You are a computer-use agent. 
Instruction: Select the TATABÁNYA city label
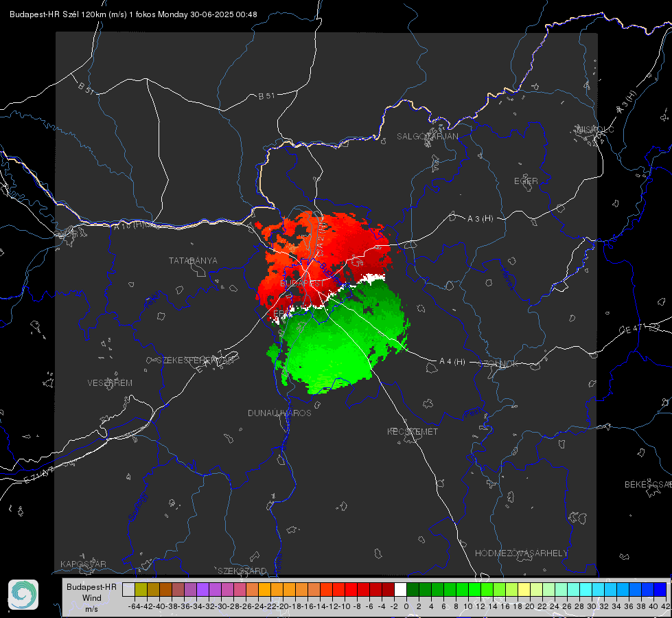tap(193, 260)
